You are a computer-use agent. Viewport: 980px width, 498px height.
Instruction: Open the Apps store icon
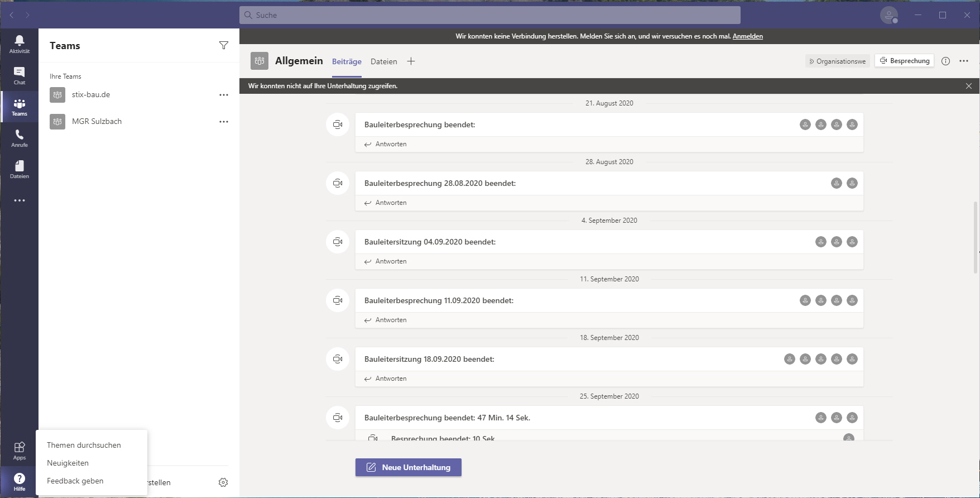click(x=20, y=451)
